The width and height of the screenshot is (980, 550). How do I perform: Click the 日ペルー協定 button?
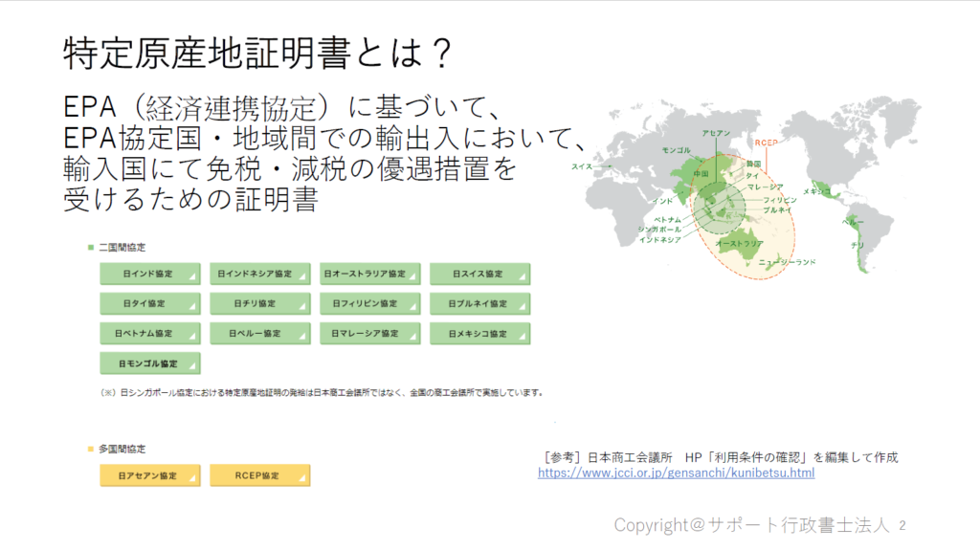[259, 334]
